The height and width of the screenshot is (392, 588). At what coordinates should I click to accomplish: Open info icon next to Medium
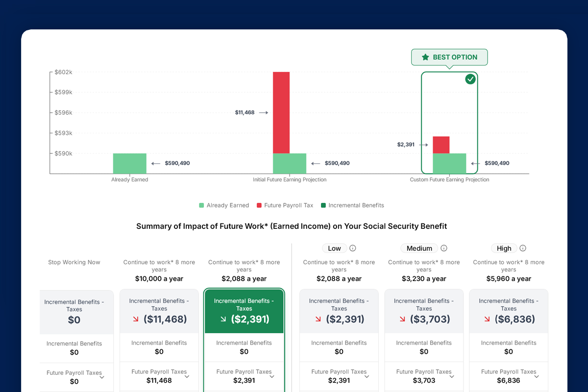coord(444,248)
